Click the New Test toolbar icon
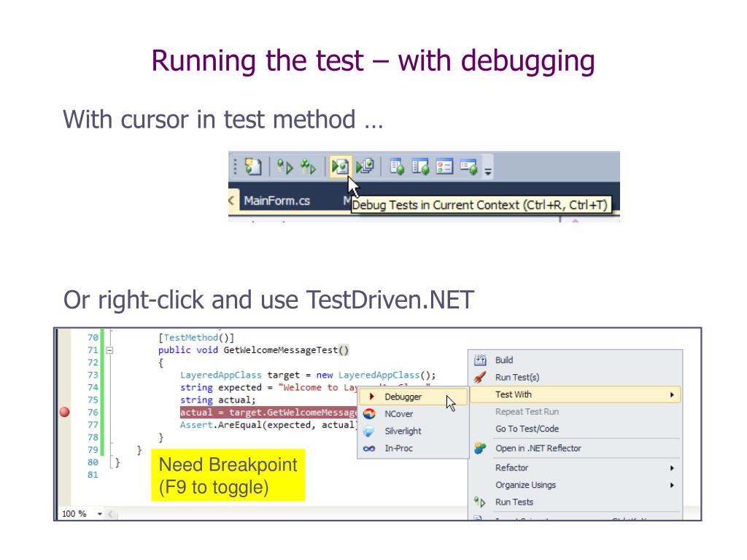The image size is (747, 560). click(x=253, y=167)
